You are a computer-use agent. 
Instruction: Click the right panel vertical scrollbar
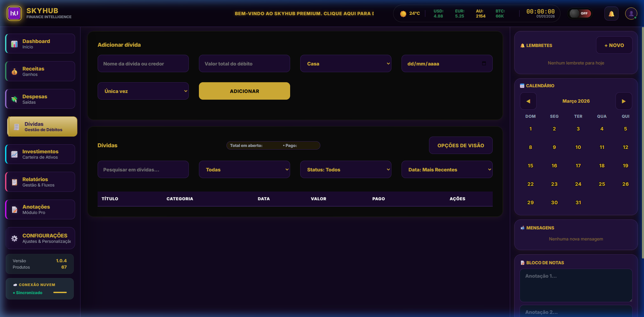coord(642,141)
